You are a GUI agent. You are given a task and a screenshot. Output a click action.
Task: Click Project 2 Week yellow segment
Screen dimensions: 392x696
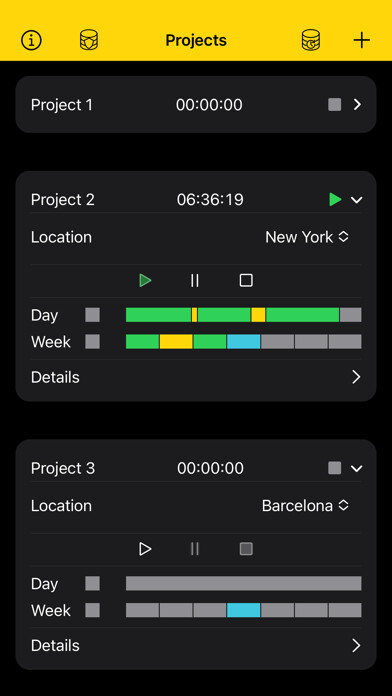click(x=176, y=342)
